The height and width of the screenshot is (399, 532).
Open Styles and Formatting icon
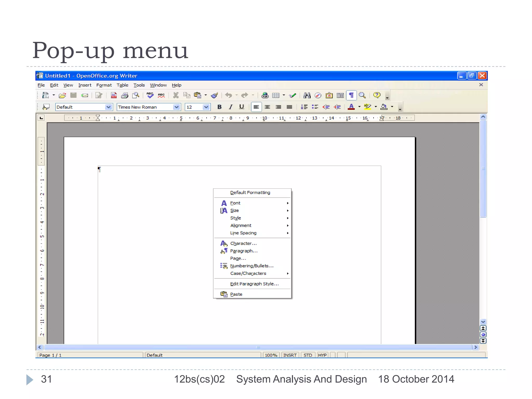click(x=46, y=107)
